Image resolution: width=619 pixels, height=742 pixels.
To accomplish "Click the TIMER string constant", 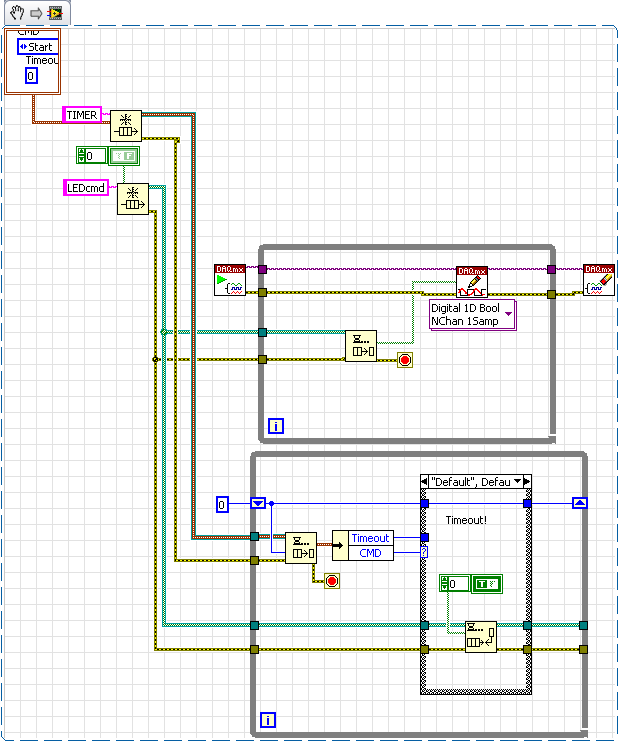I will (82, 115).
